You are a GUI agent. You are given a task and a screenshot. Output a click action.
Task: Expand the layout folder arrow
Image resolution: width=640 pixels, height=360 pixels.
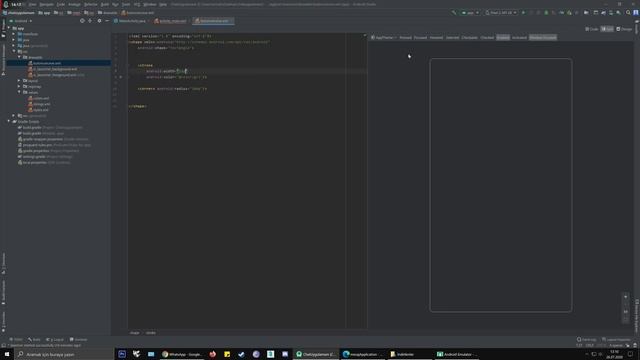point(19,81)
